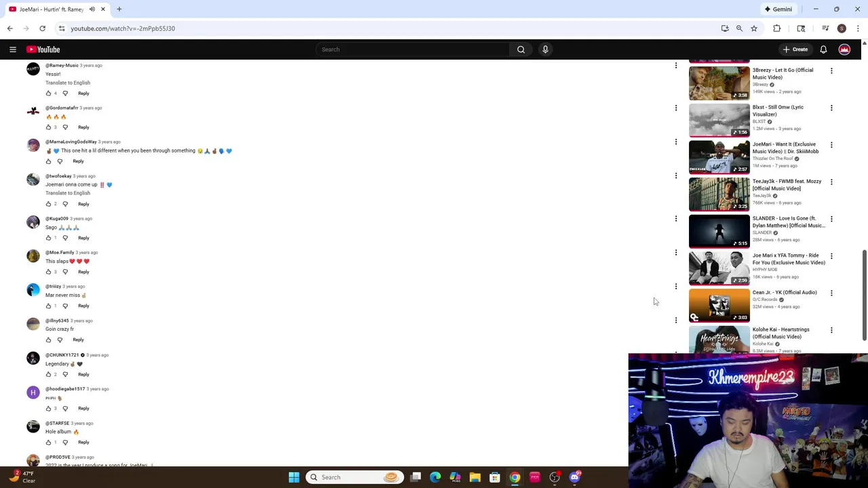Go to the YouTube home logo
The image size is (868, 488).
pyautogui.click(x=43, y=49)
